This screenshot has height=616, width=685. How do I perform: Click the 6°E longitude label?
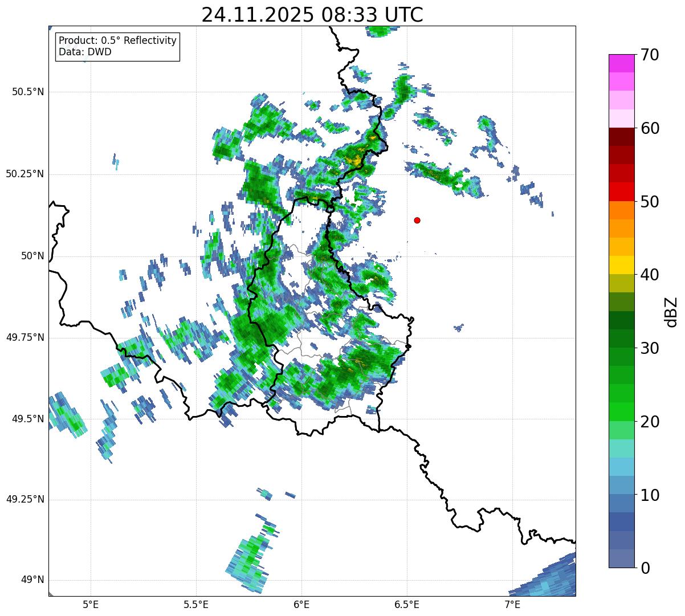(301, 604)
